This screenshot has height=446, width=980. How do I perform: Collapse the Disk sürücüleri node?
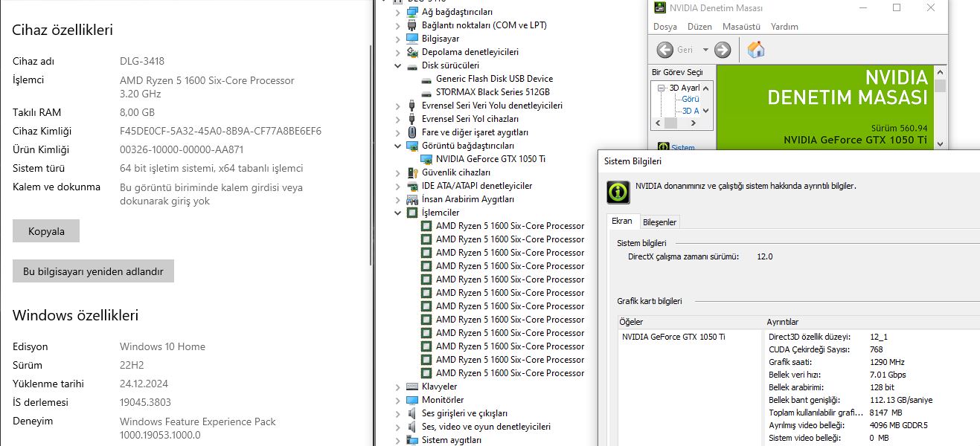[x=398, y=65]
